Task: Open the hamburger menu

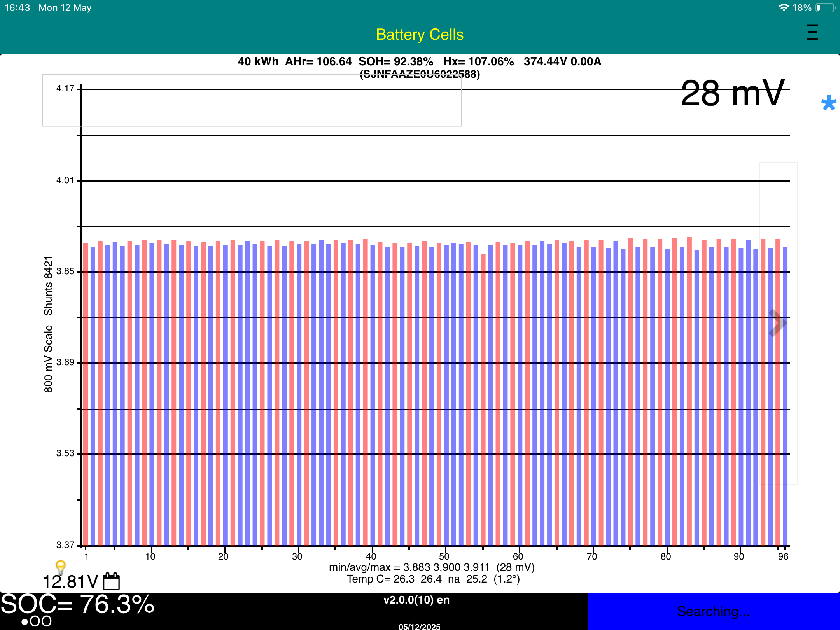Action: tap(812, 32)
